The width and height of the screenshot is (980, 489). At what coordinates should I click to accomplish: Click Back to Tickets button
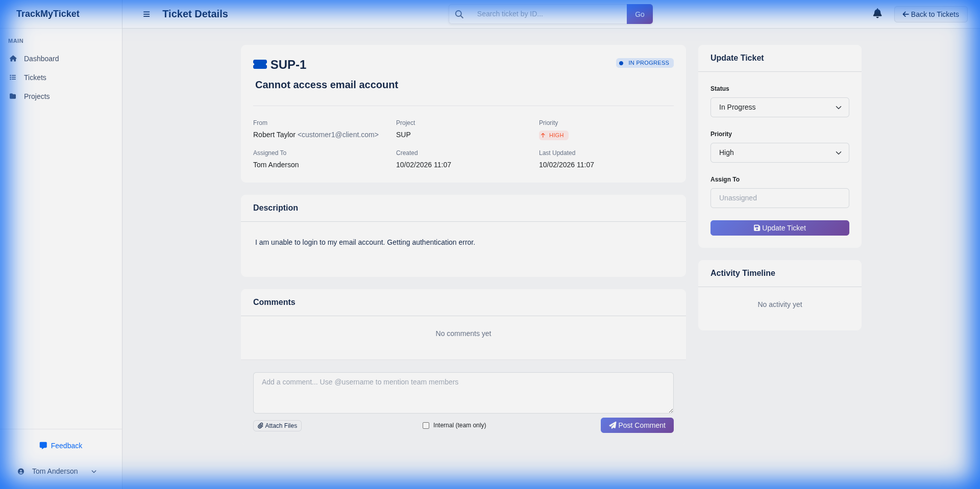930,14
